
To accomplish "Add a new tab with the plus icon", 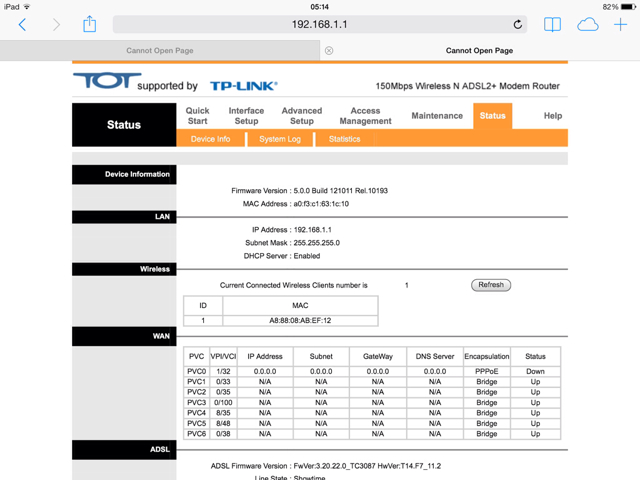I will click(620, 24).
